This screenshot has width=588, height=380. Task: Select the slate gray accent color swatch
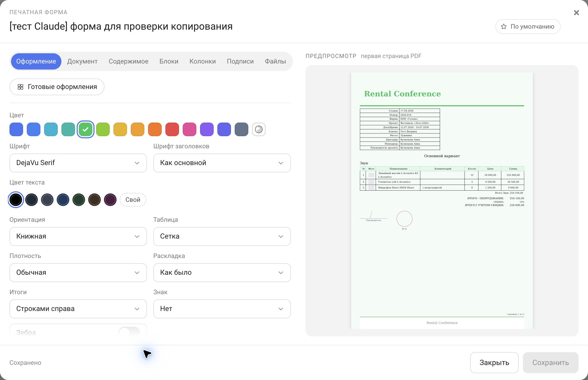241,129
